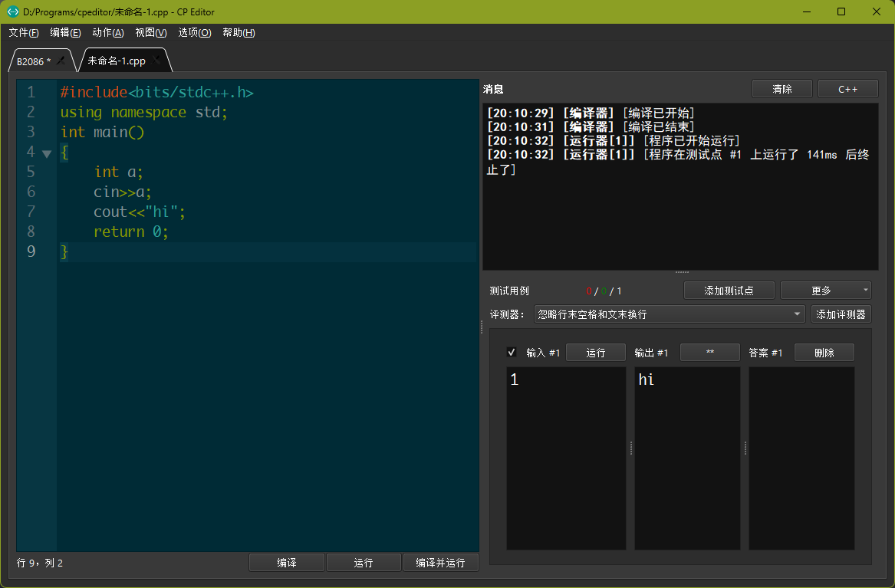The width and height of the screenshot is (895, 588).
Task: Click the C++ language button
Action: (847, 89)
